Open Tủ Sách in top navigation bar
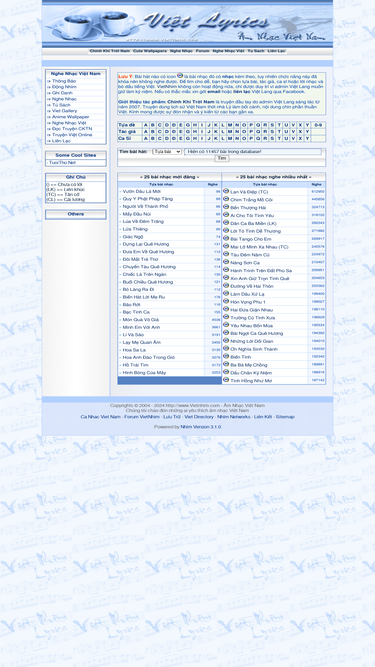The height and width of the screenshot is (667, 375). coord(256,51)
